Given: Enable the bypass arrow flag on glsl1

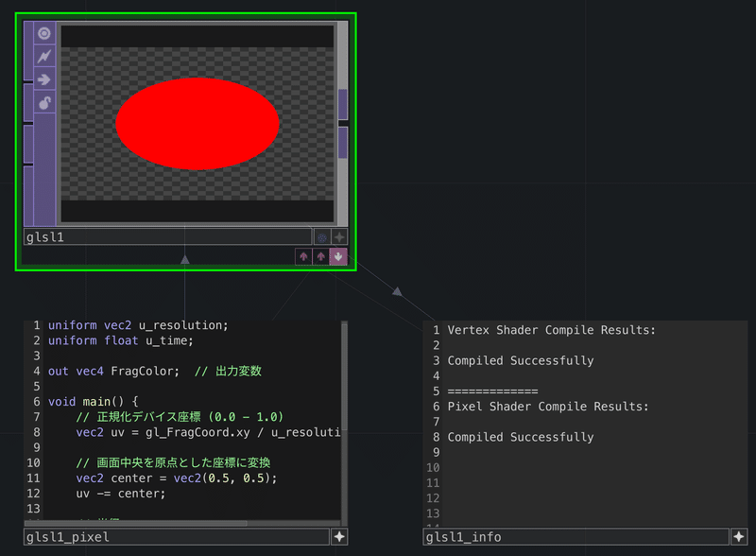Looking at the screenshot, I should click(44, 79).
